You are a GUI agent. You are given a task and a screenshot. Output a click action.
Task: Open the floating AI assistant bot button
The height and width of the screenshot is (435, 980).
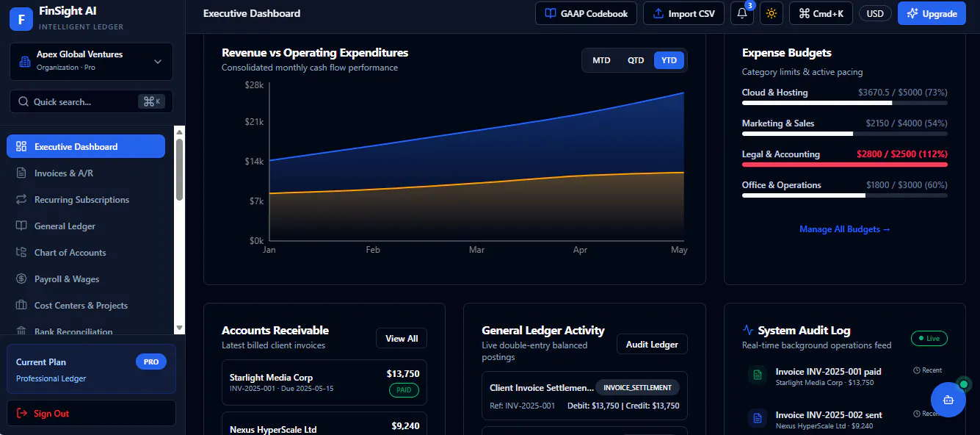click(x=948, y=400)
